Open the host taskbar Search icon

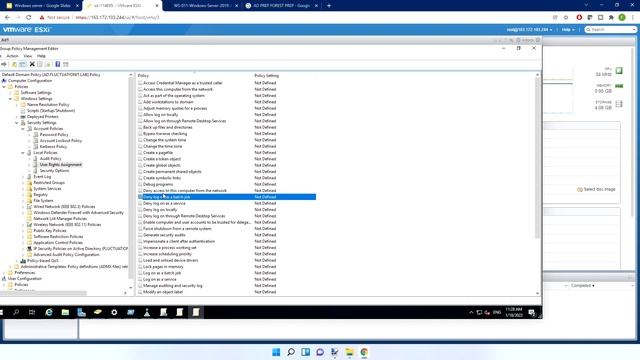click(291, 352)
